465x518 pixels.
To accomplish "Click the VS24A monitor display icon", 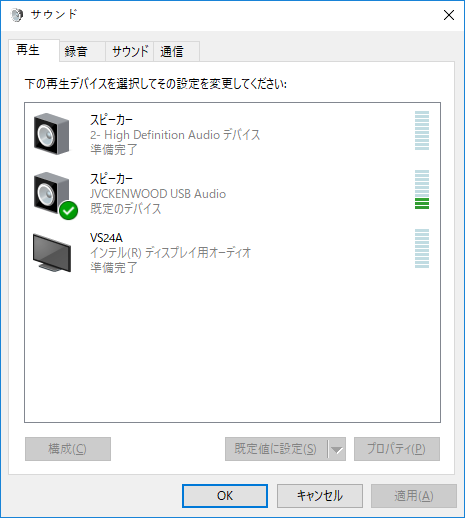I will pyautogui.click(x=52, y=253).
